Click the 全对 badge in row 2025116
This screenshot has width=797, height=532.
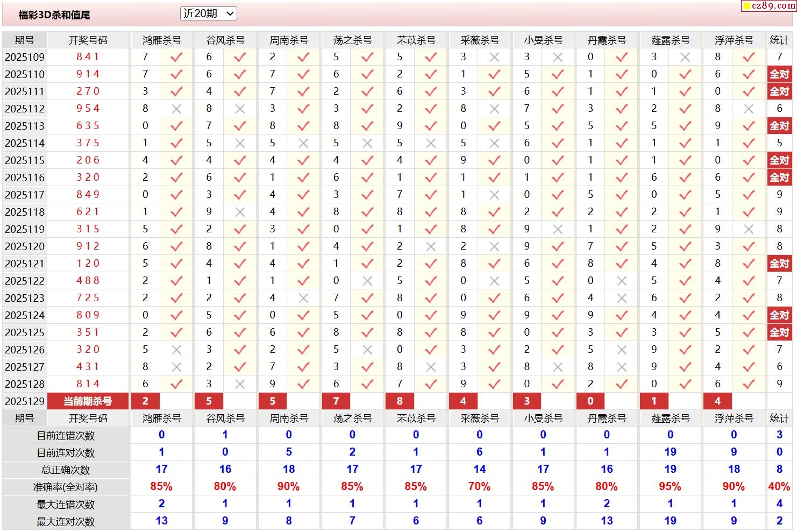pos(779,178)
